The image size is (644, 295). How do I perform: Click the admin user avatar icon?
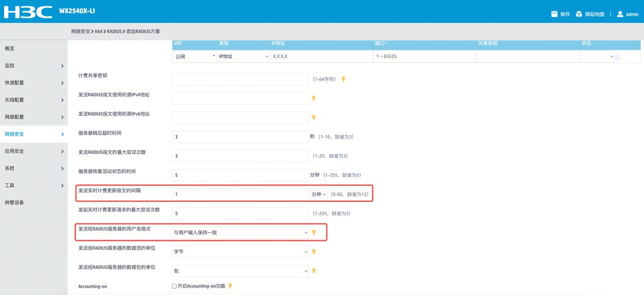[620, 14]
